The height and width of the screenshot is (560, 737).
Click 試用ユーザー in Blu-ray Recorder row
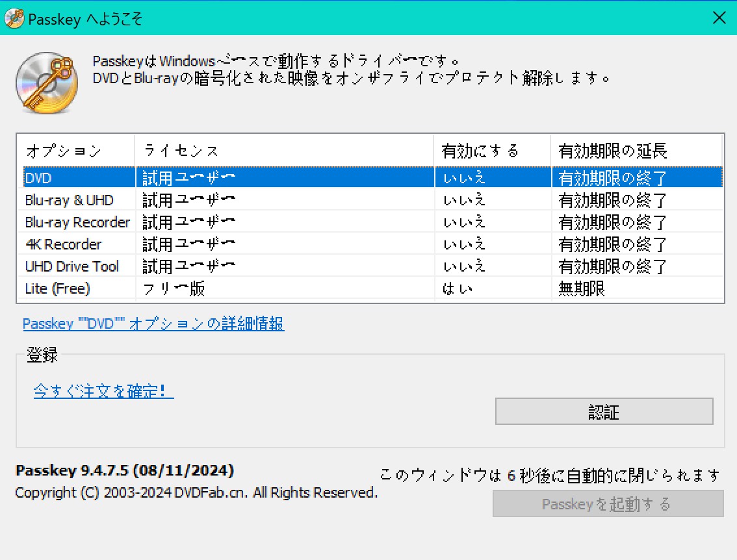(189, 222)
